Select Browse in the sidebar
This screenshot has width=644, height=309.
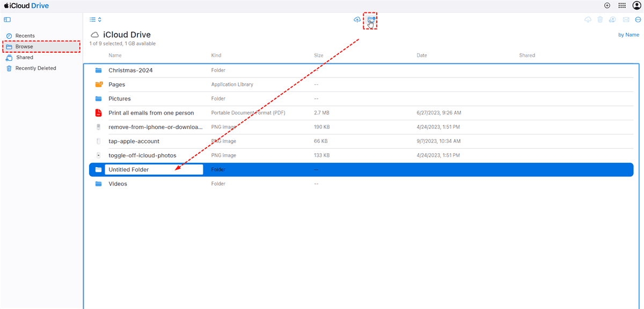(x=41, y=46)
